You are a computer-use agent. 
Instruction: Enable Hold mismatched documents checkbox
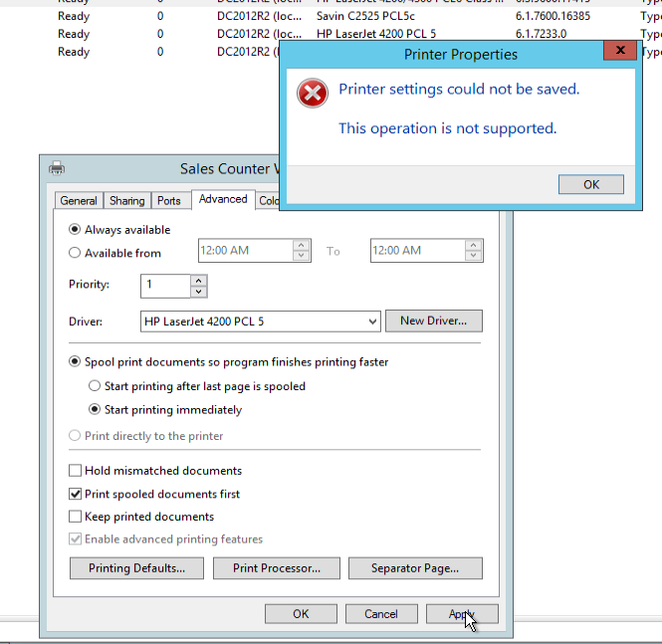[75, 470]
